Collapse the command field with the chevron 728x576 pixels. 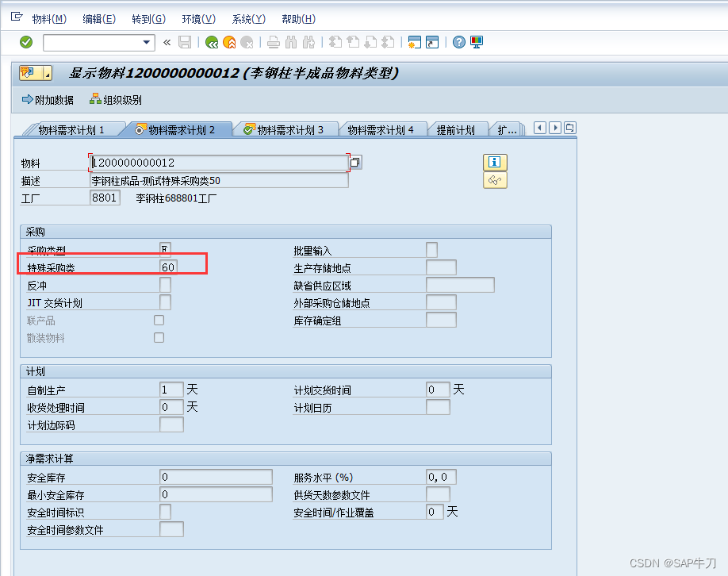pos(167,43)
